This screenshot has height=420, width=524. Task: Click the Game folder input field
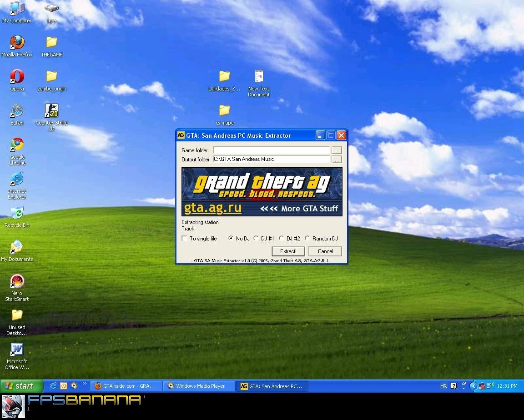[x=272, y=150]
